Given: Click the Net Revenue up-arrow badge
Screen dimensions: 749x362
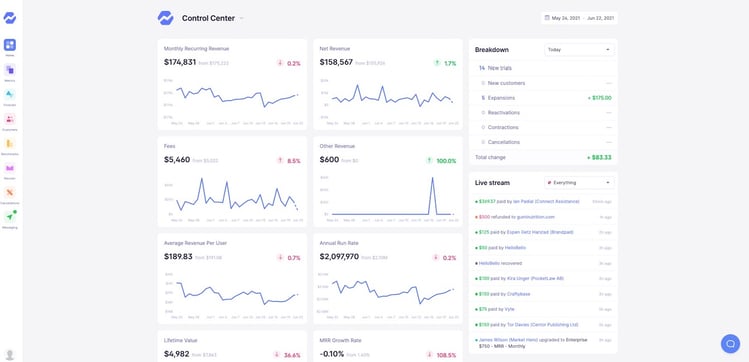Looking at the screenshot, I should point(445,63).
